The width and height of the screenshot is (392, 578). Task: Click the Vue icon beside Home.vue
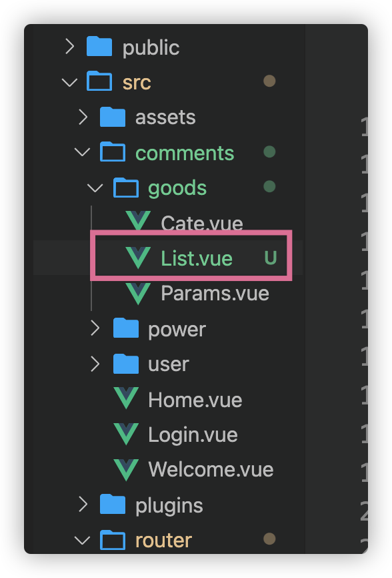coord(126,398)
